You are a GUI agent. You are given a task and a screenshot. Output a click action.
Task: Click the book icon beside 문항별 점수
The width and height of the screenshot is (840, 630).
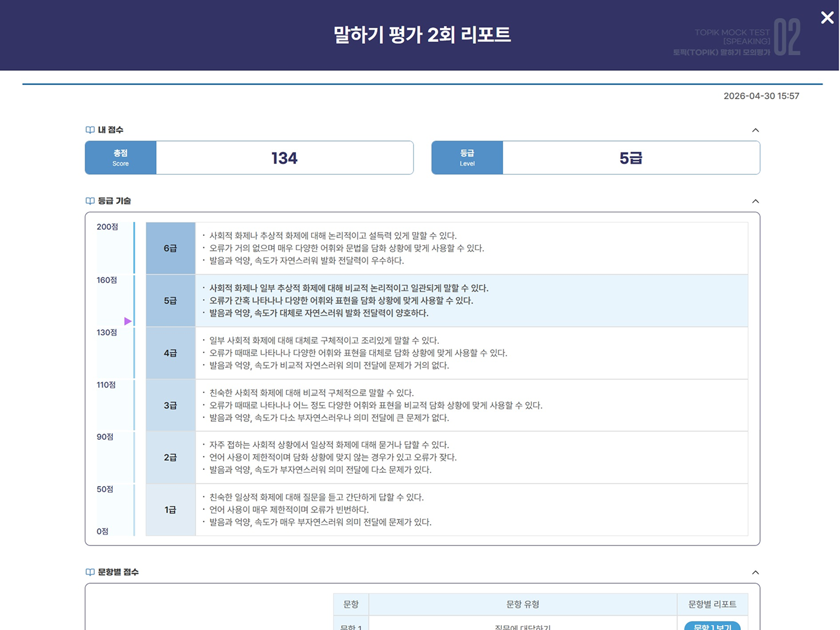90,572
